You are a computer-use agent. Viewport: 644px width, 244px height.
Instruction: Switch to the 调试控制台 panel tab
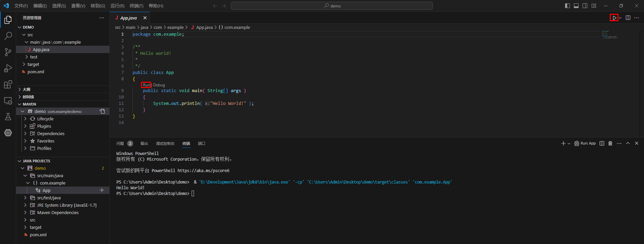[x=165, y=144]
